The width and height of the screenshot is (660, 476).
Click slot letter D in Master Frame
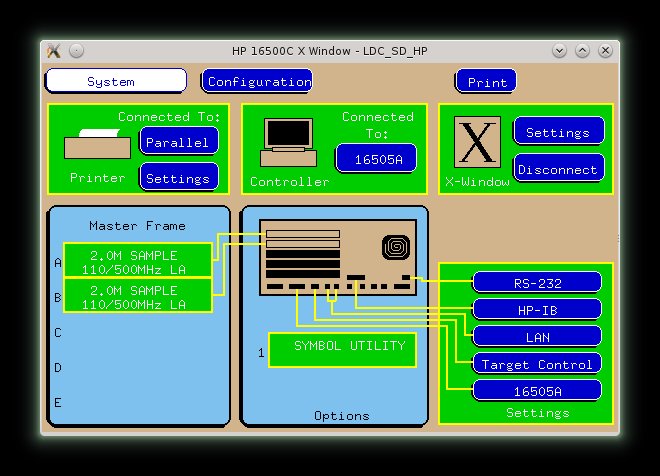(x=58, y=368)
